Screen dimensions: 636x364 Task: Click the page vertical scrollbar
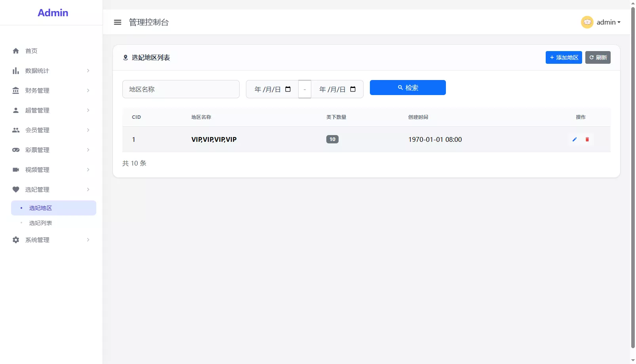pyautogui.click(x=633, y=178)
